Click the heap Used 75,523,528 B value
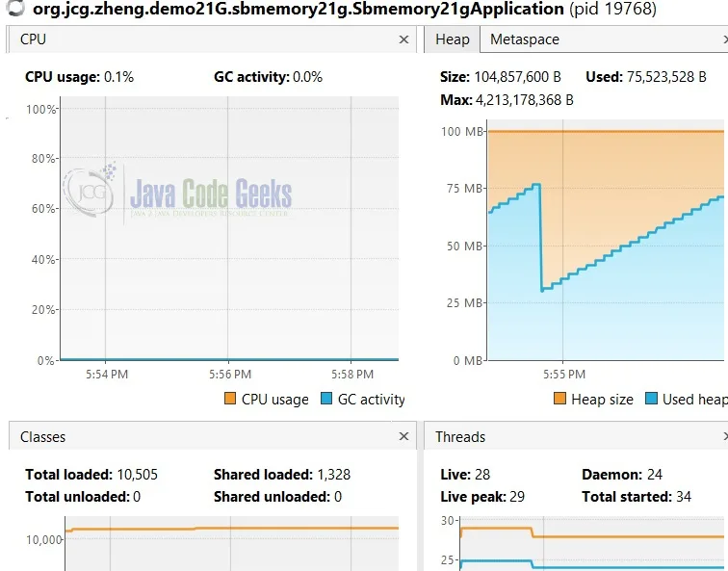The image size is (728, 571). coord(666,77)
